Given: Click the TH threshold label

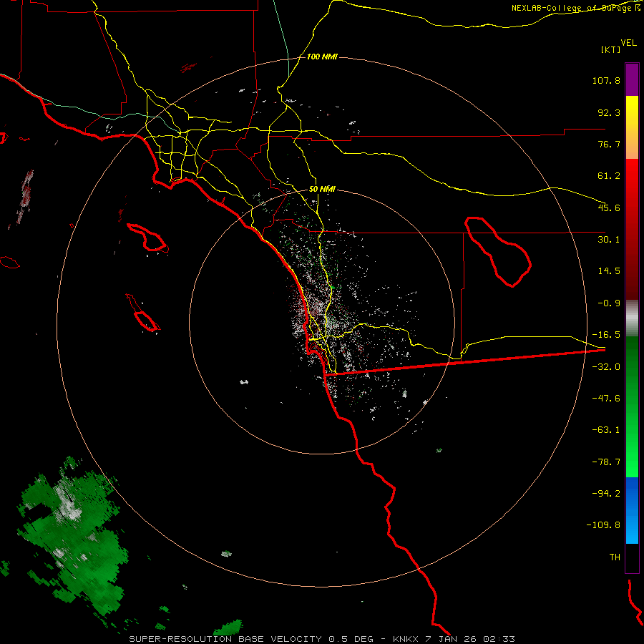Looking at the screenshot, I should (615, 557).
